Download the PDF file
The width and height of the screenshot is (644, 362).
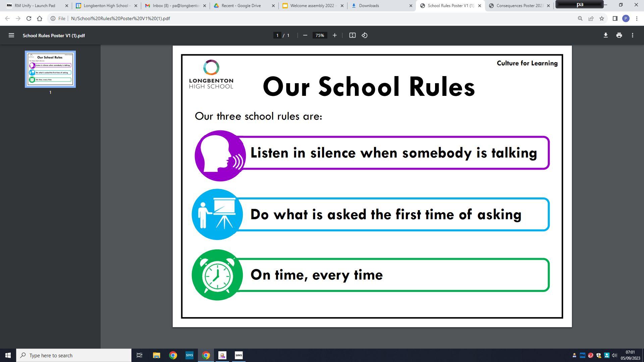pyautogui.click(x=605, y=35)
